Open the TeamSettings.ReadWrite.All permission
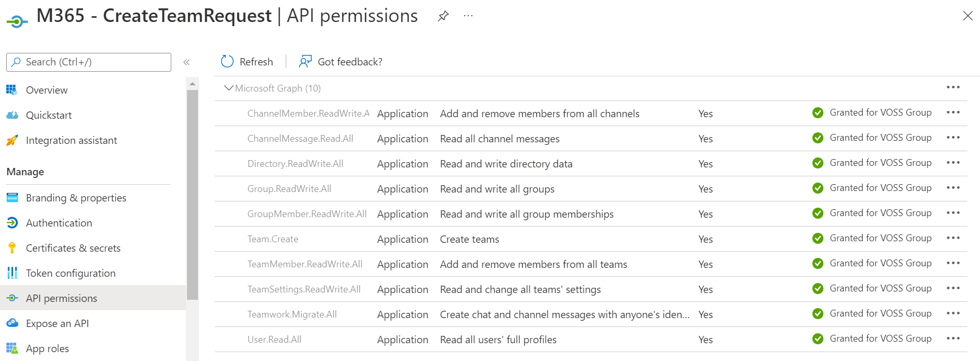980x361 pixels. click(304, 289)
